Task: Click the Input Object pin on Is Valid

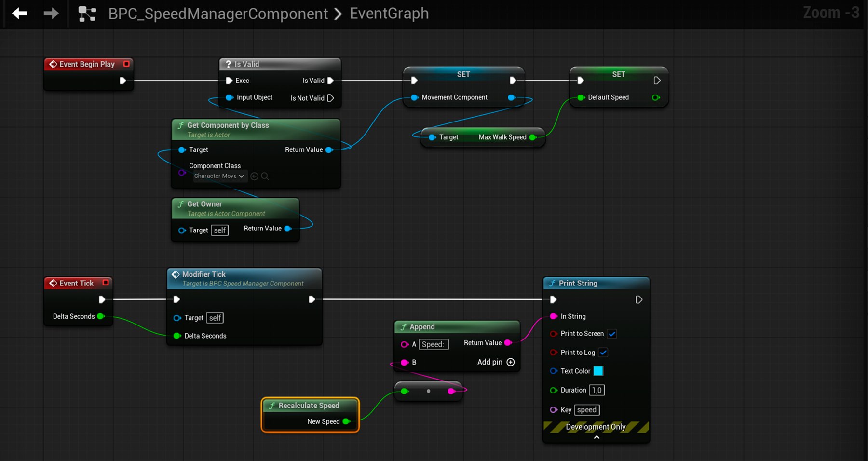Action: (230, 97)
